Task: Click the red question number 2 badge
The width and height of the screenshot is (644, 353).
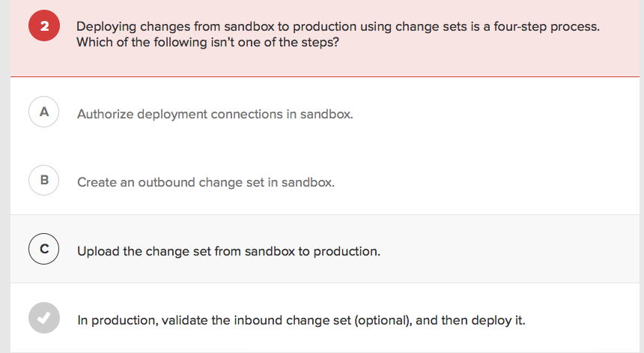Action: click(44, 27)
